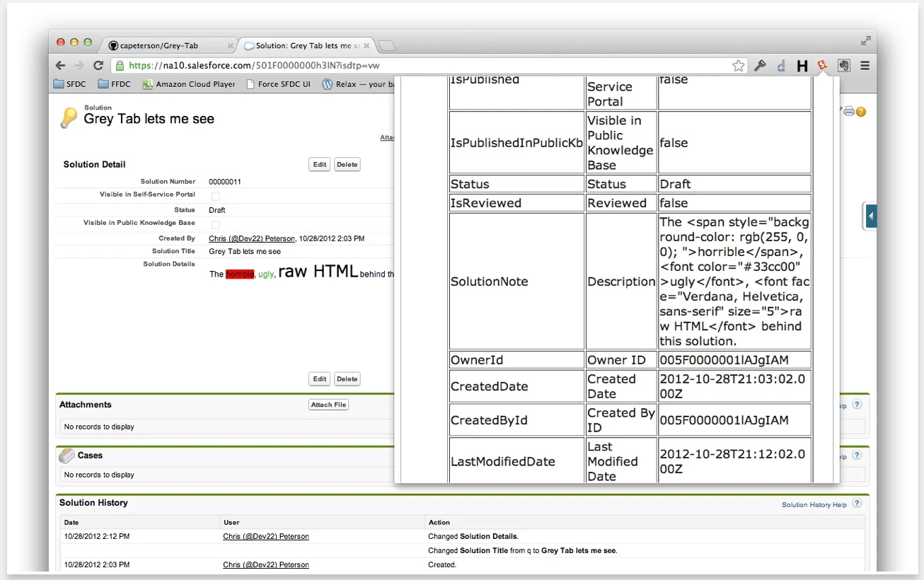The height and width of the screenshot is (580, 924).
Task: Open the Force SFDC UI bookmark
Action: click(278, 84)
